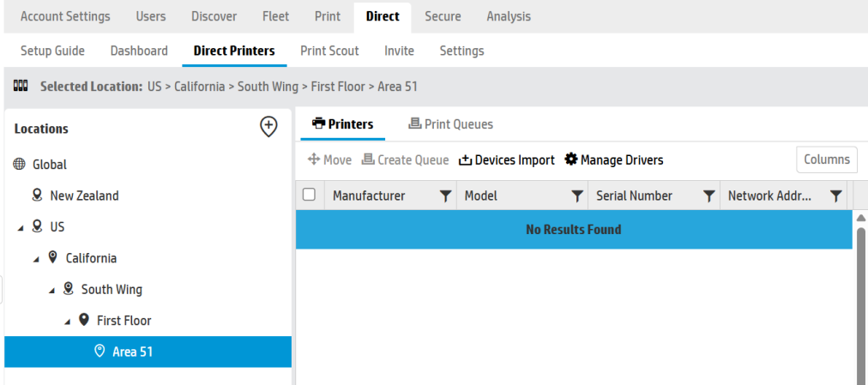Click the add location plus icon

tap(268, 127)
